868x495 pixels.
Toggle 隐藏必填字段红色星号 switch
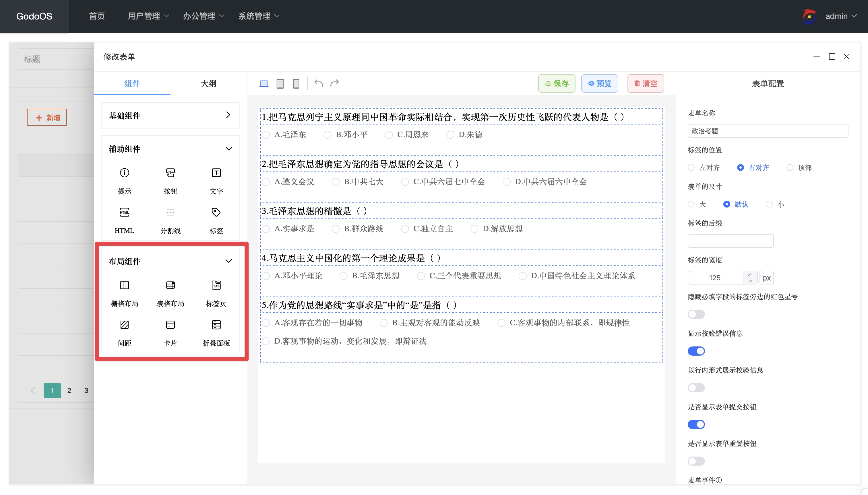696,314
